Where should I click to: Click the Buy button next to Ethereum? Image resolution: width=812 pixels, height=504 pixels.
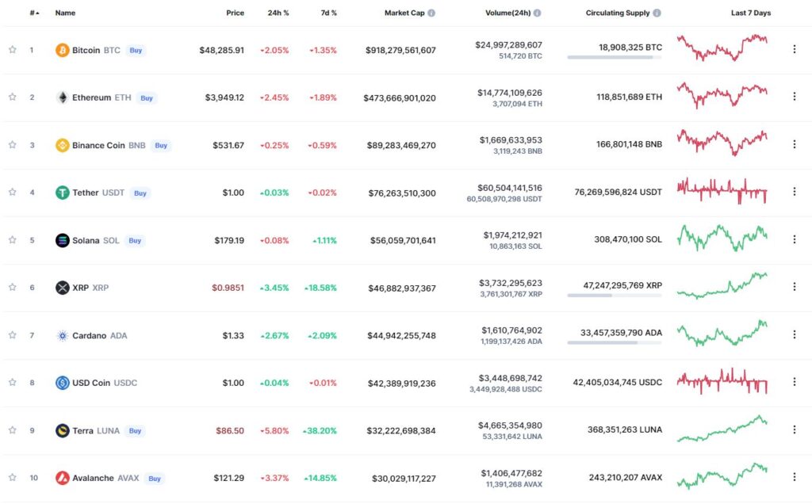(147, 97)
